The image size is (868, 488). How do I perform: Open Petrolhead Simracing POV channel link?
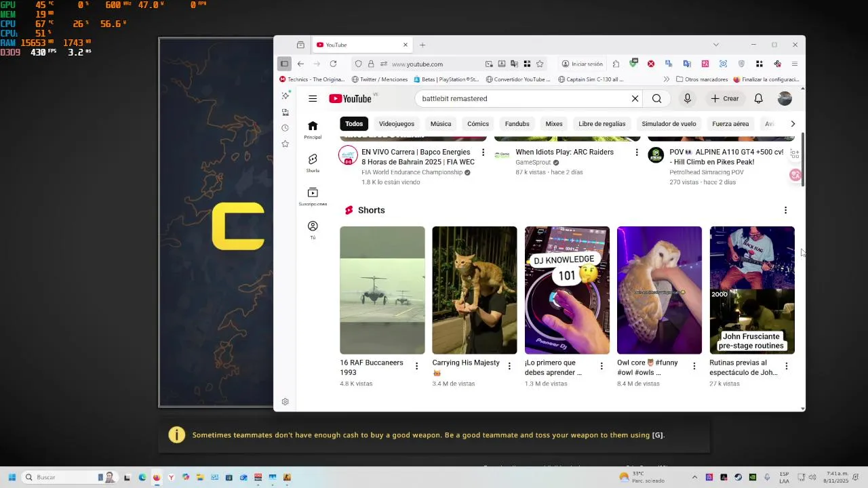pos(706,172)
